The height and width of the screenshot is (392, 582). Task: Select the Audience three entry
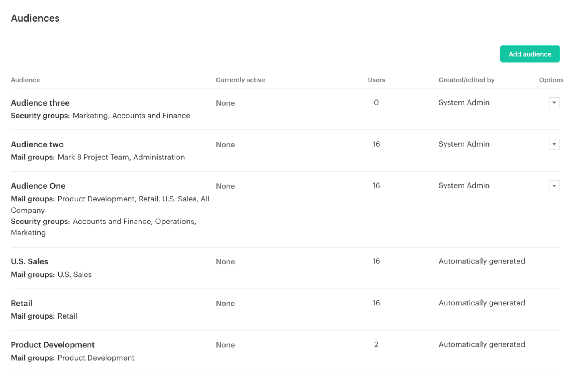40,103
